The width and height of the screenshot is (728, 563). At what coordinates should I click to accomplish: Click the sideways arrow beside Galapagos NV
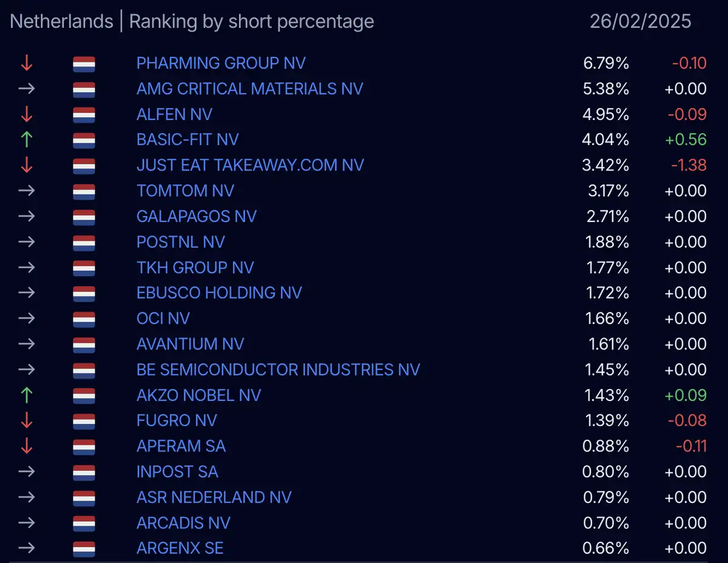click(x=26, y=217)
